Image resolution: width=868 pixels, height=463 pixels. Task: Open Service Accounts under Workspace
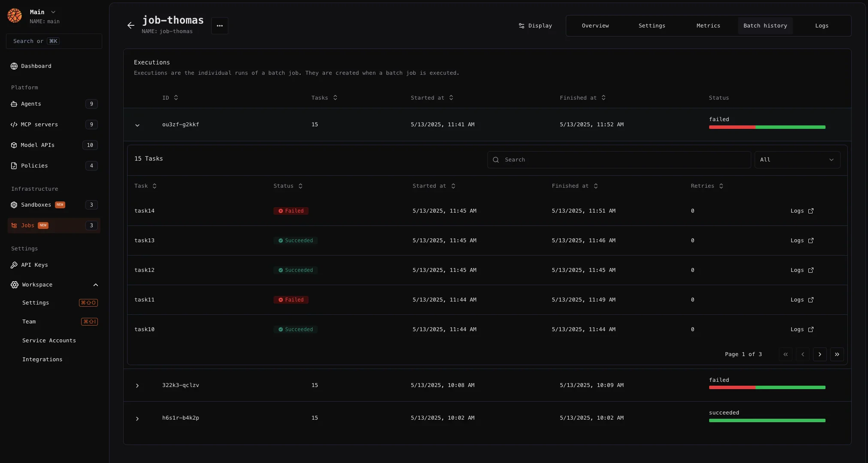point(49,341)
